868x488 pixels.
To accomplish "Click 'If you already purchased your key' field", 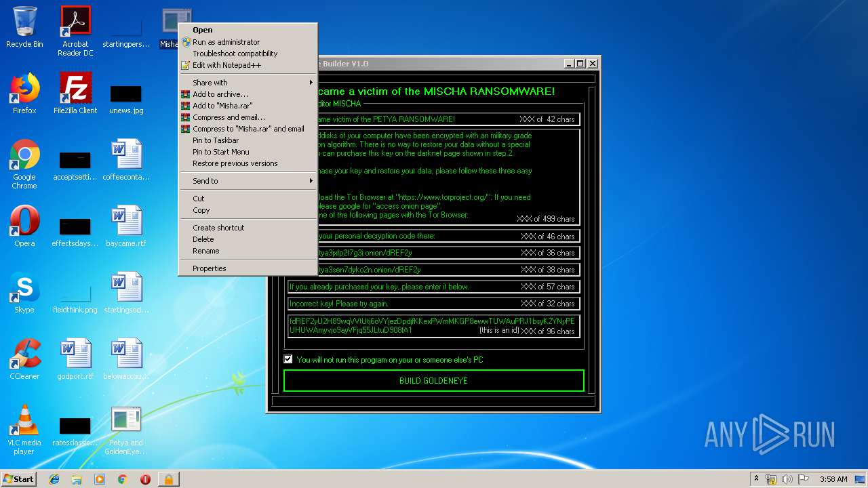I will pyautogui.click(x=433, y=287).
